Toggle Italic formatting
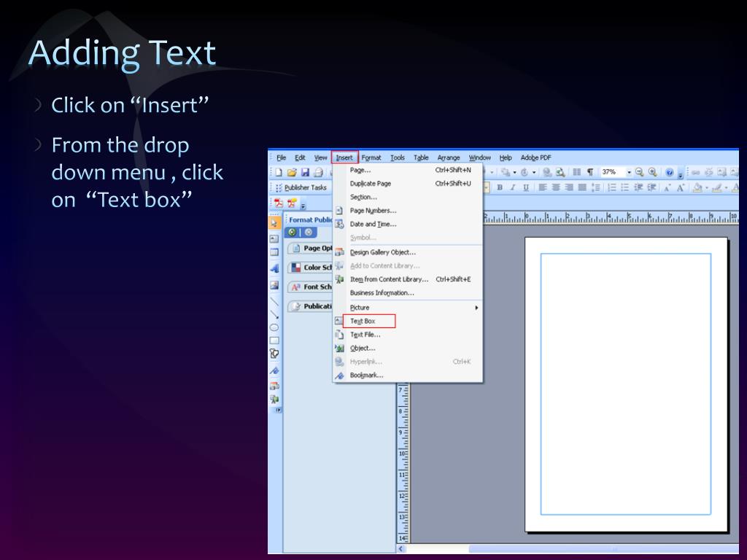Image resolution: width=747 pixels, height=560 pixels. 513,187
